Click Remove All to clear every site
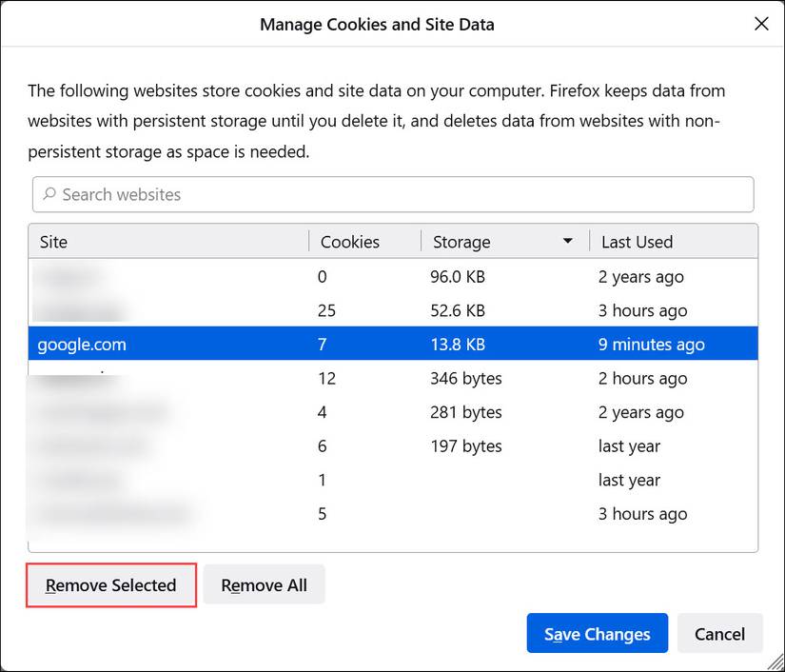The height and width of the screenshot is (672, 785). (x=264, y=583)
